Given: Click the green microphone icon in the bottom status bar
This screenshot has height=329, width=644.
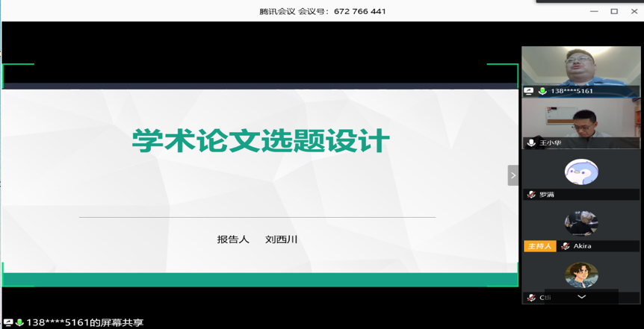Looking at the screenshot, I should pos(19,323).
